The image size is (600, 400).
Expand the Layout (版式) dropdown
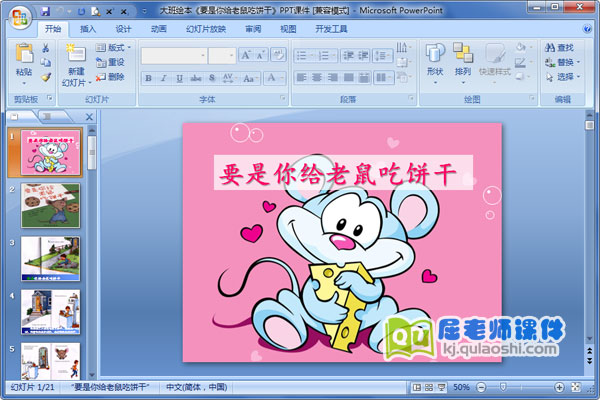116,47
